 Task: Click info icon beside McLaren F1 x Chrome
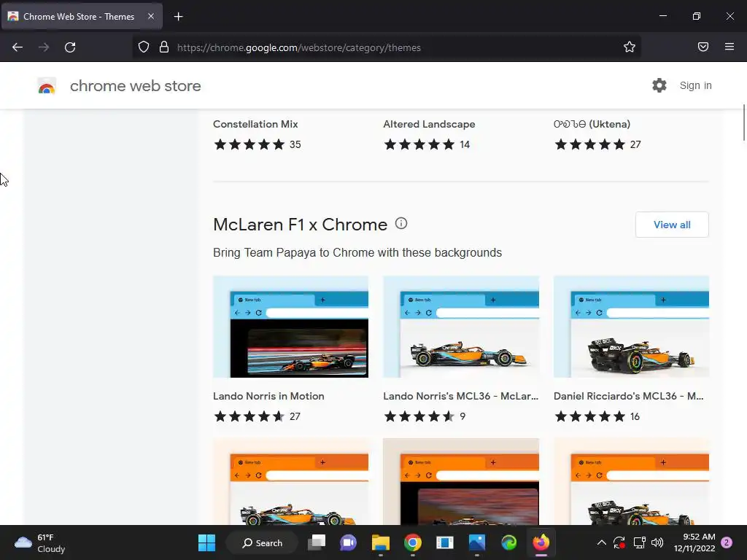click(x=401, y=223)
